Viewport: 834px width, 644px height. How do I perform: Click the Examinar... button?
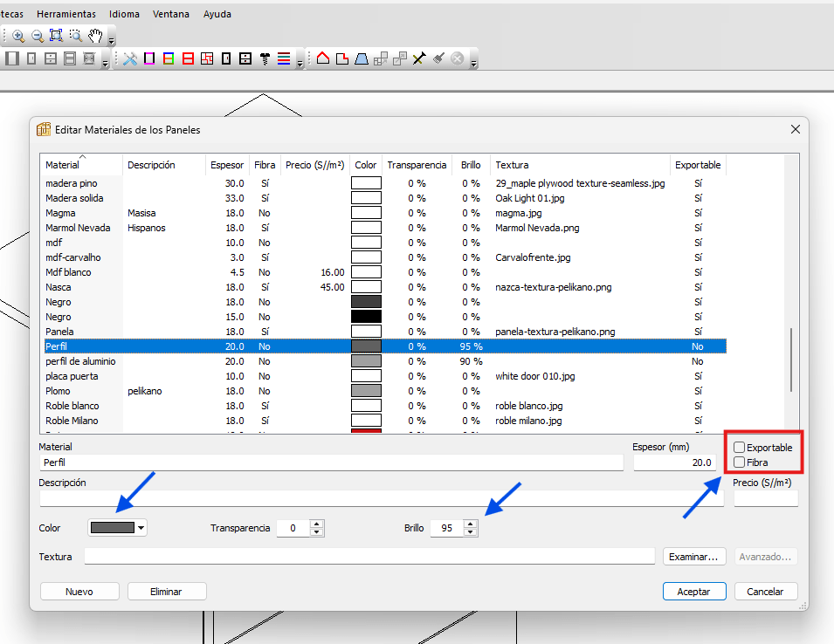[x=693, y=557]
